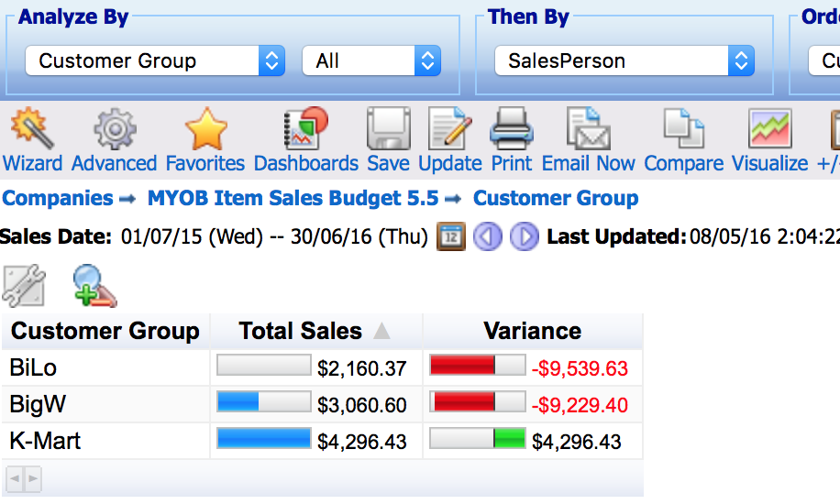
Task: Go to next date period
Action: [x=524, y=236]
